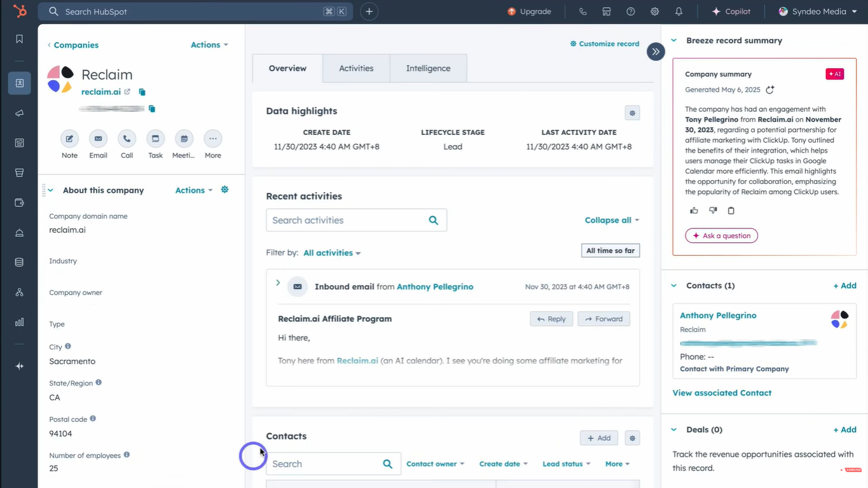Copy the reclaim.ai domain to clipboard
Viewport: 868px width, 488px height.
click(142, 92)
